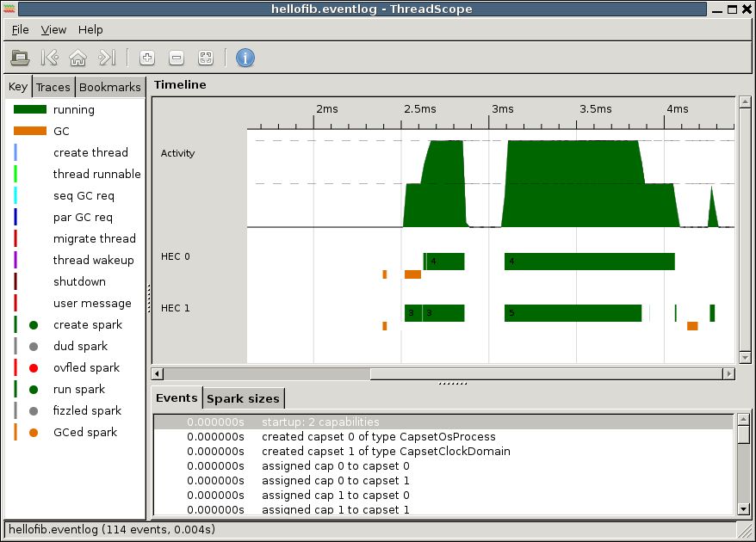Image resolution: width=756 pixels, height=542 pixels.
Task: Click the HEC 0 thread 4 long running bar
Action: 590,262
